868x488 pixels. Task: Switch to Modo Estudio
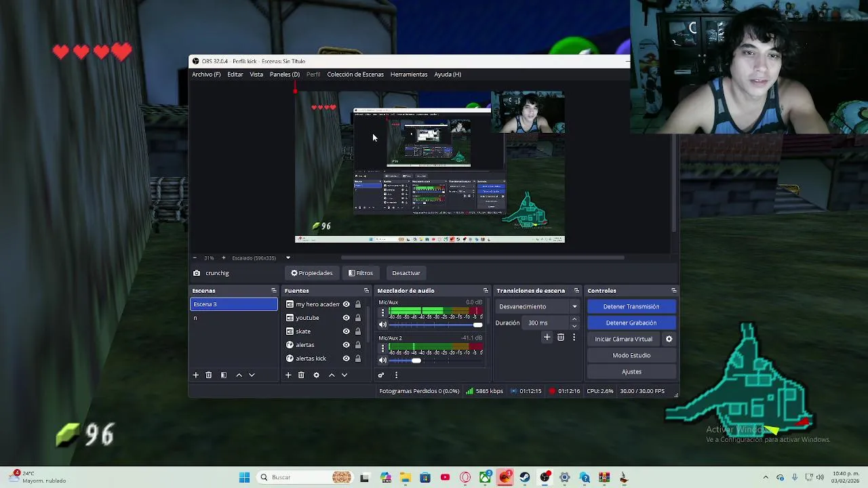point(631,355)
